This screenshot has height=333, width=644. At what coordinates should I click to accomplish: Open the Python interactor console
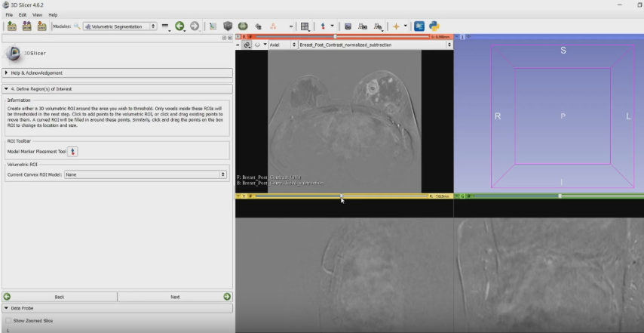pyautogui.click(x=434, y=26)
